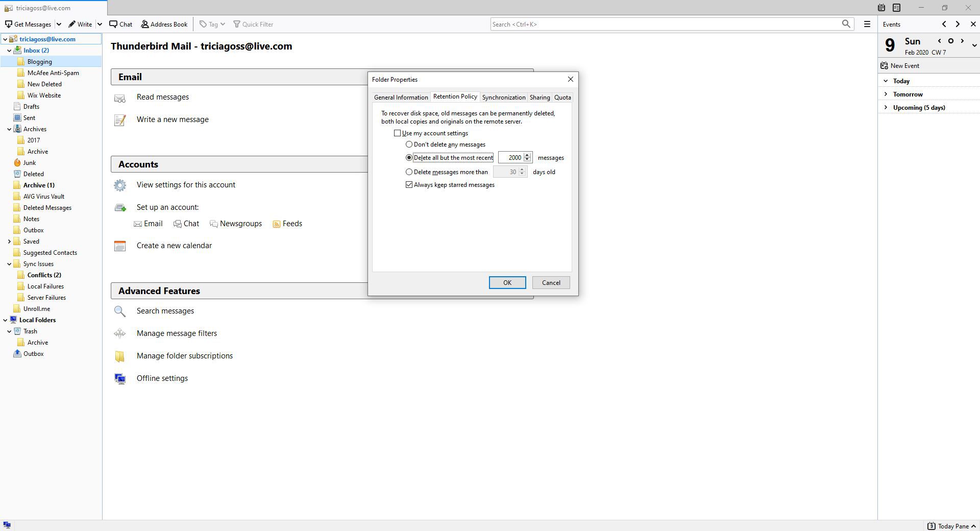Uncheck Always keep starred messages
The image size is (980, 531).
tap(409, 185)
